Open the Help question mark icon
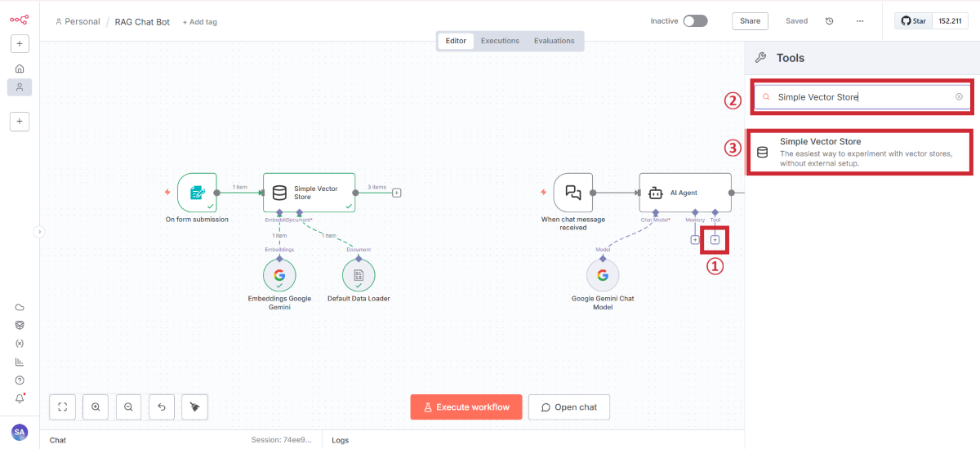This screenshot has height=449, width=980. 20,380
